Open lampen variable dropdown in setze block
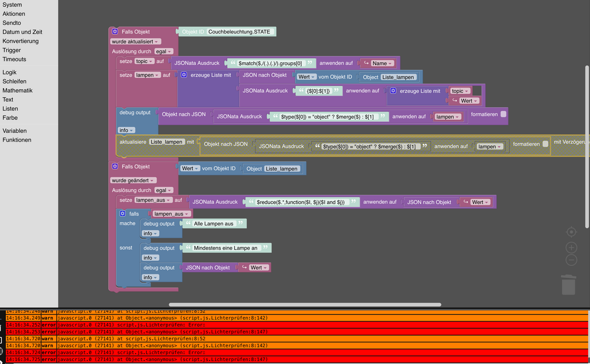Image resolution: width=590 pixels, height=364 pixels. (147, 75)
